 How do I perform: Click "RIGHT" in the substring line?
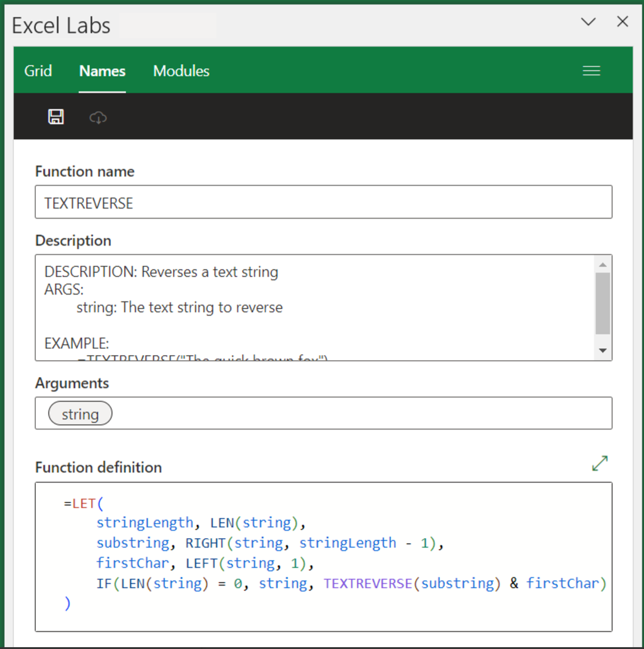pyautogui.click(x=205, y=543)
